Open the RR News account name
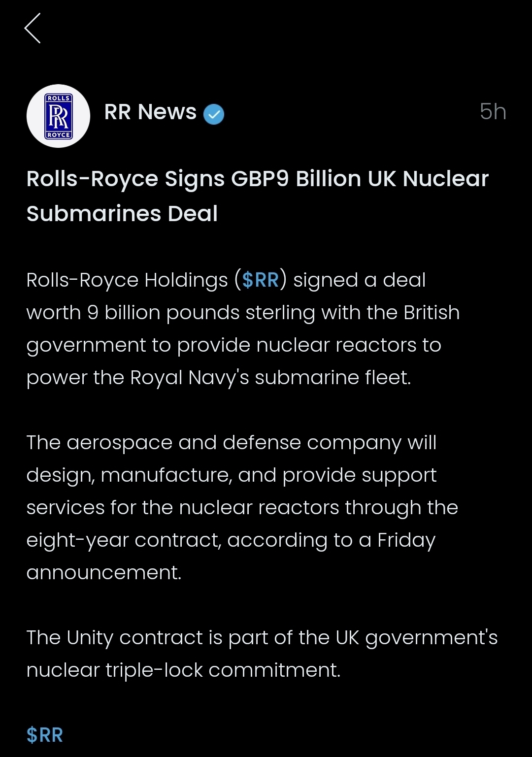The height and width of the screenshot is (757, 532). 150,112
